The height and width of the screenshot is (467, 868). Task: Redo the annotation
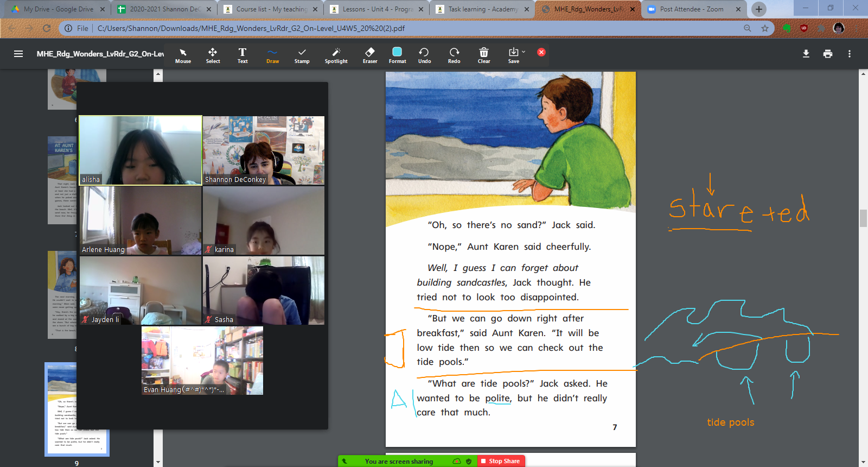[454, 55]
